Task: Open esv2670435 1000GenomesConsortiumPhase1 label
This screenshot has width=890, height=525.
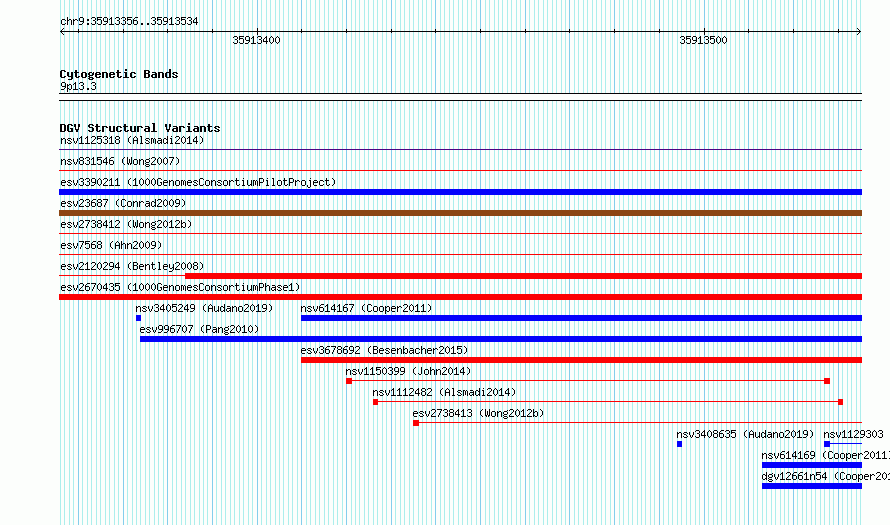Action: pyautogui.click(x=180, y=287)
